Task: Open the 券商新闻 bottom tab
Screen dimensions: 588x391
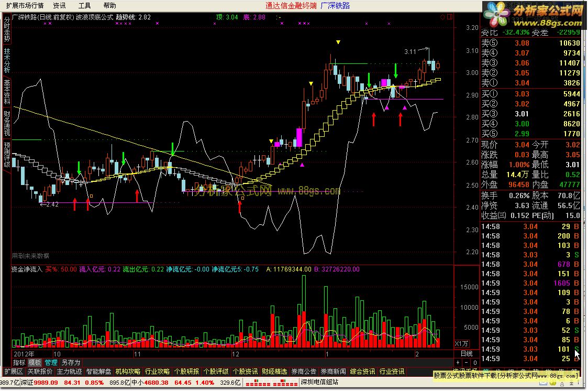Action: pos(333,372)
